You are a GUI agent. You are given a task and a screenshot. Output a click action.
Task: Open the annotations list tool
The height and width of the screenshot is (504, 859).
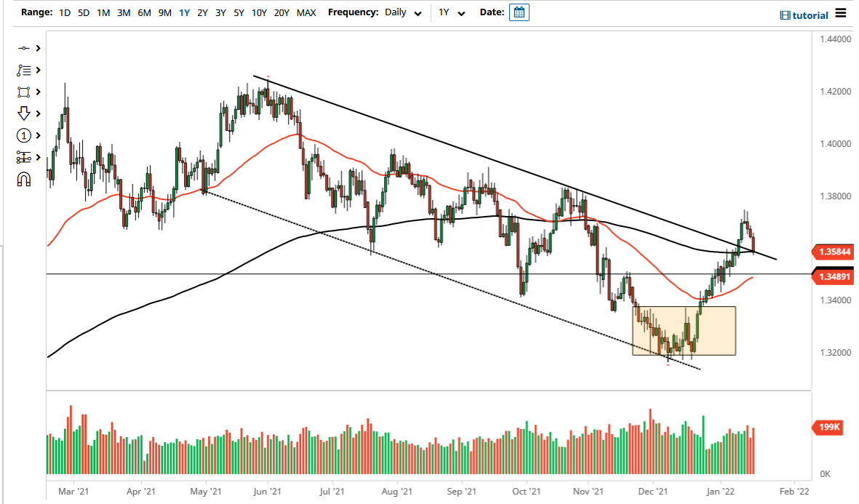click(x=24, y=70)
